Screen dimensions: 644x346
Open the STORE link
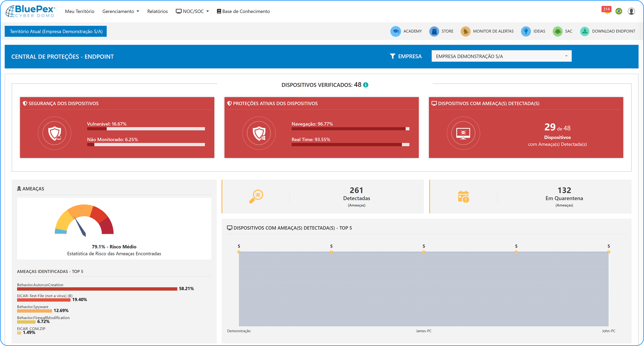[x=447, y=31]
